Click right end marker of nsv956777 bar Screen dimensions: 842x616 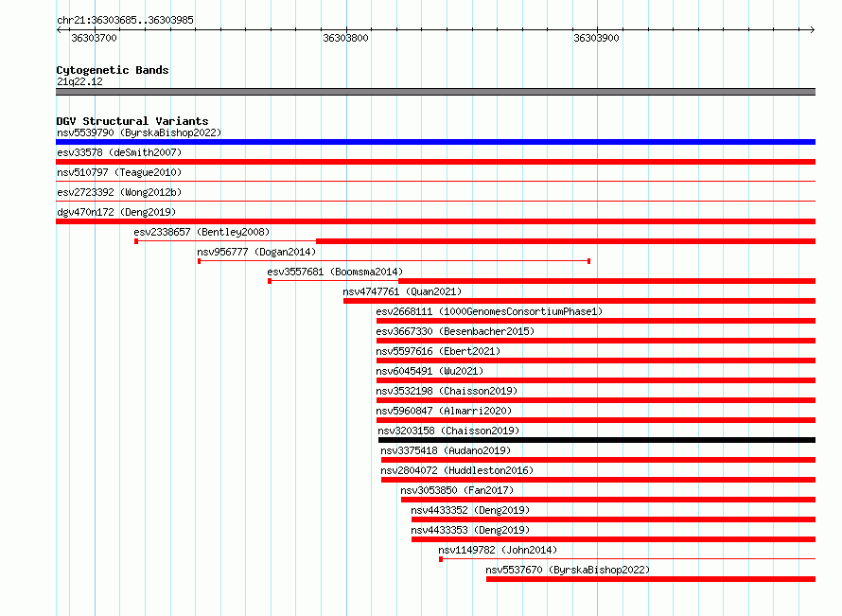[x=589, y=261]
